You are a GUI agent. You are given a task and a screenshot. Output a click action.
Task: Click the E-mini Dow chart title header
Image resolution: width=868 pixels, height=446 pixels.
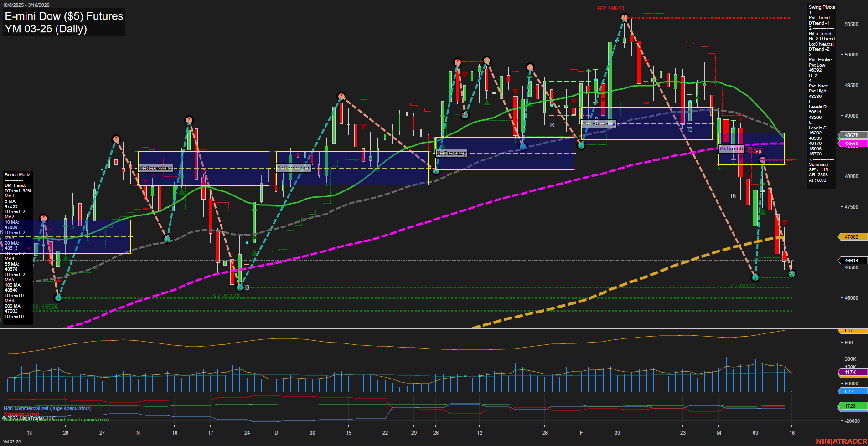click(64, 23)
